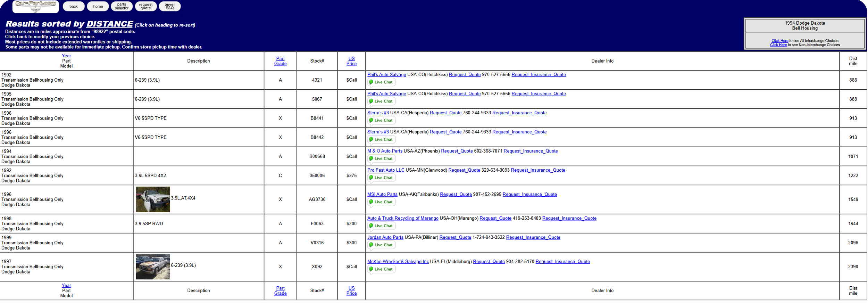The width and height of the screenshot is (868, 303).
Task: Go to the home page button
Action: pos(98,6)
